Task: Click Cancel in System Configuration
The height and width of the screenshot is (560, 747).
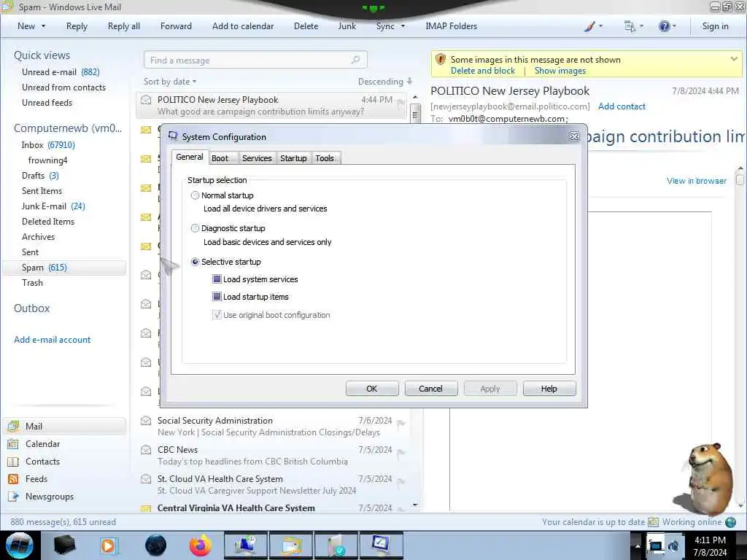Action: click(430, 389)
